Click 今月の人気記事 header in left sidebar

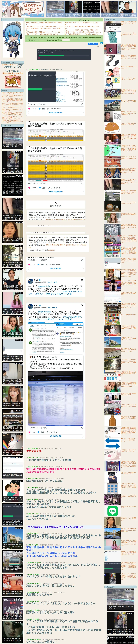[13, 126]
